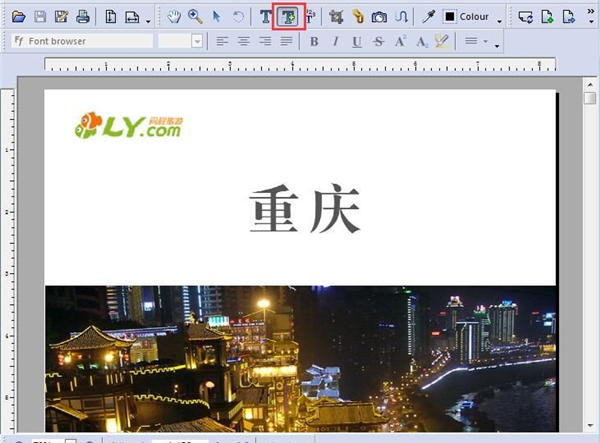Select the text flow linking tool
The height and width of the screenshot is (443, 600).
[x=401, y=17]
